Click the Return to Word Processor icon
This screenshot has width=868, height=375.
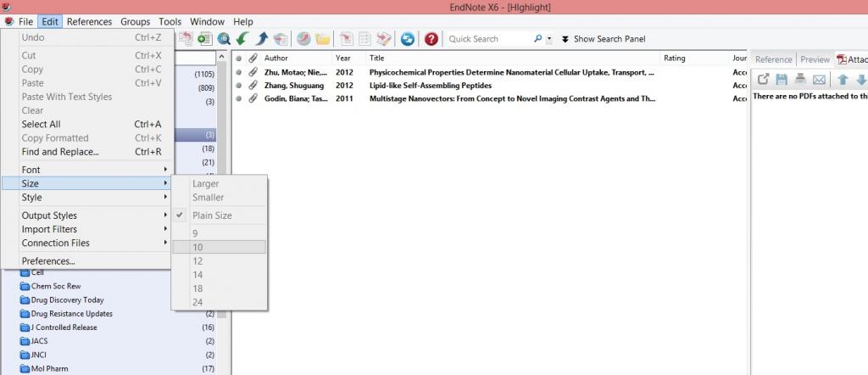click(384, 39)
